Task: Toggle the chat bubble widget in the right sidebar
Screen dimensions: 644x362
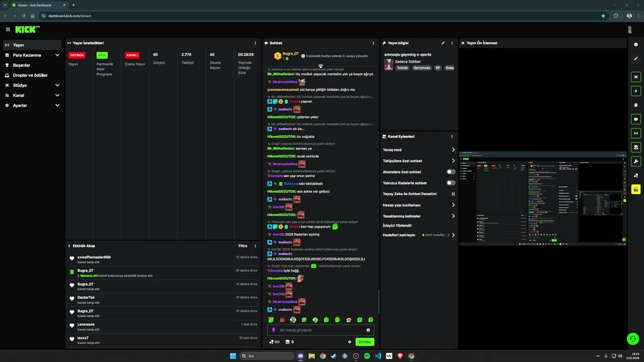Action: [636, 120]
